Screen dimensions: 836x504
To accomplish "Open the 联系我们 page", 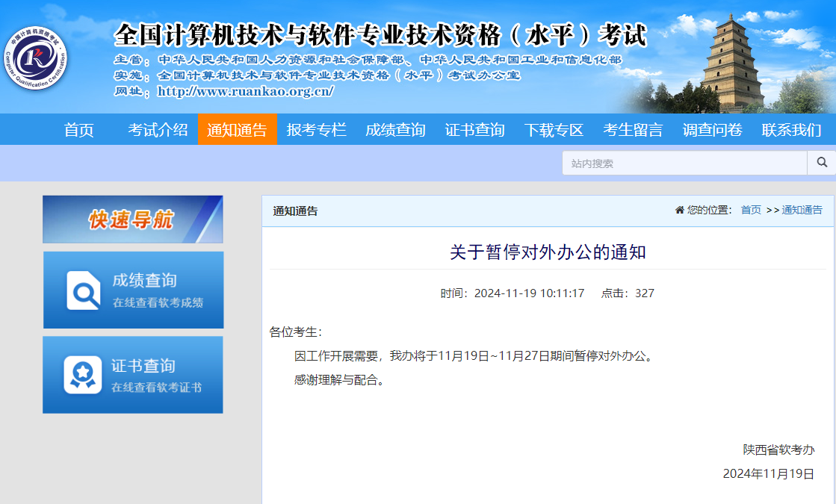I will pos(790,129).
